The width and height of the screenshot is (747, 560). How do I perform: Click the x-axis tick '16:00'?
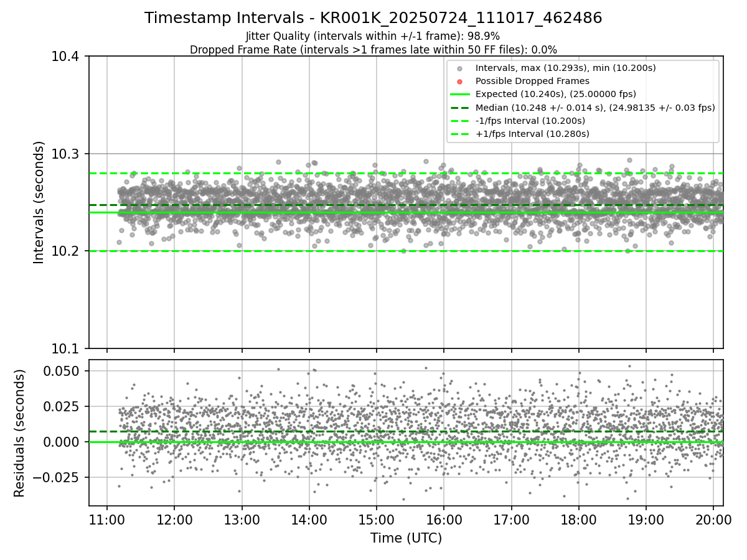443,519
